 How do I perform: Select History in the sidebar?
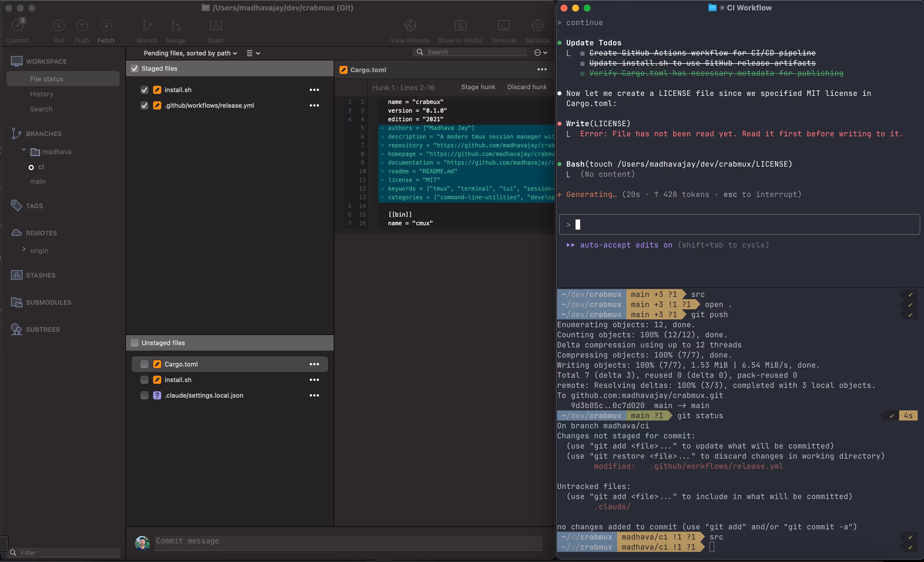(x=42, y=94)
